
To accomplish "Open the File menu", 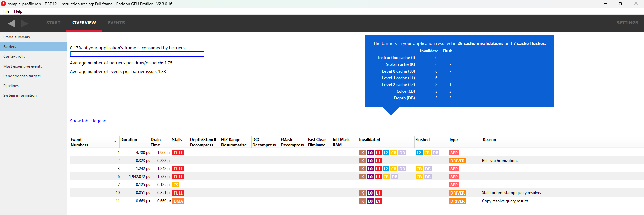I will pos(6,11).
